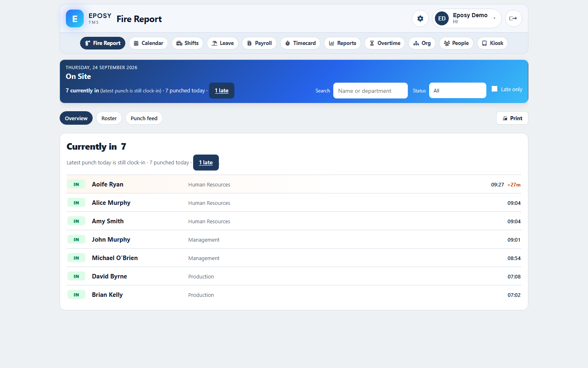Viewport: 588px width, 368px height.
Task: Launch the Kiosk view
Action: (x=492, y=43)
